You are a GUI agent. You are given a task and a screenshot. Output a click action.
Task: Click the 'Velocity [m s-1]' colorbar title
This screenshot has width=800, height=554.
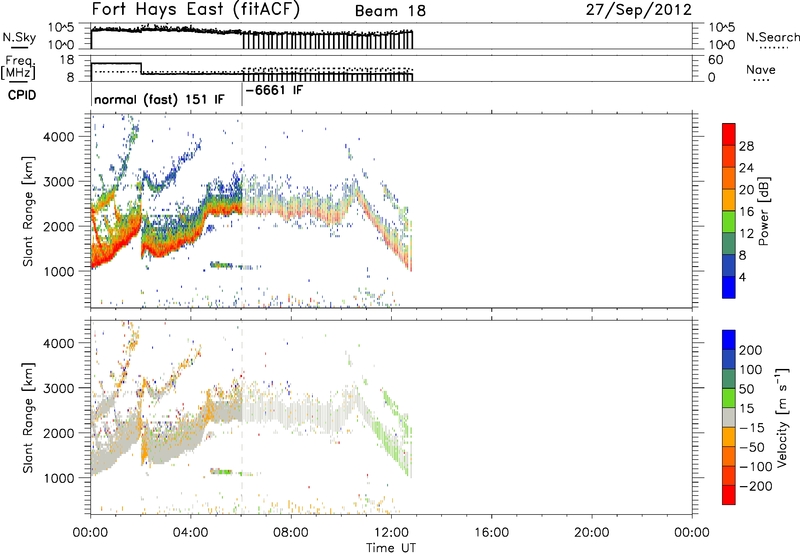click(x=782, y=417)
